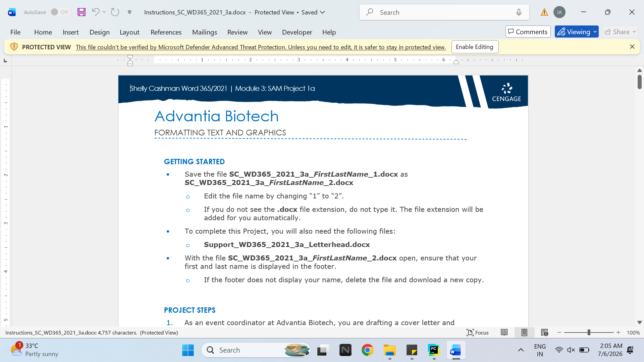Switch to Print Layout view icon
Image resolution: width=644 pixels, height=362 pixels.
(x=524, y=333)
